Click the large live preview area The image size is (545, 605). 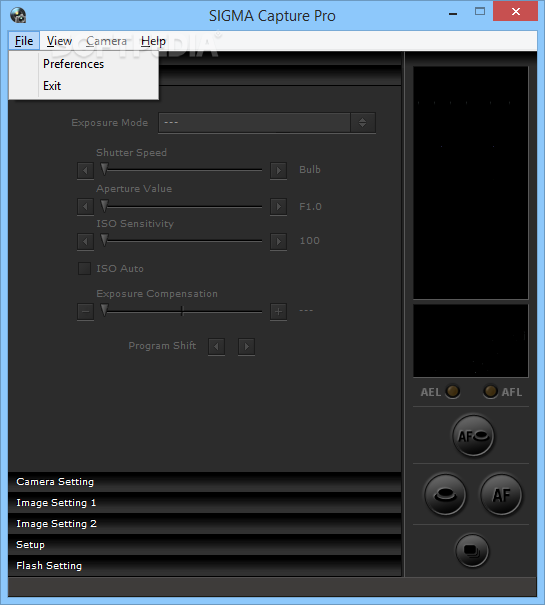[471, 183]
